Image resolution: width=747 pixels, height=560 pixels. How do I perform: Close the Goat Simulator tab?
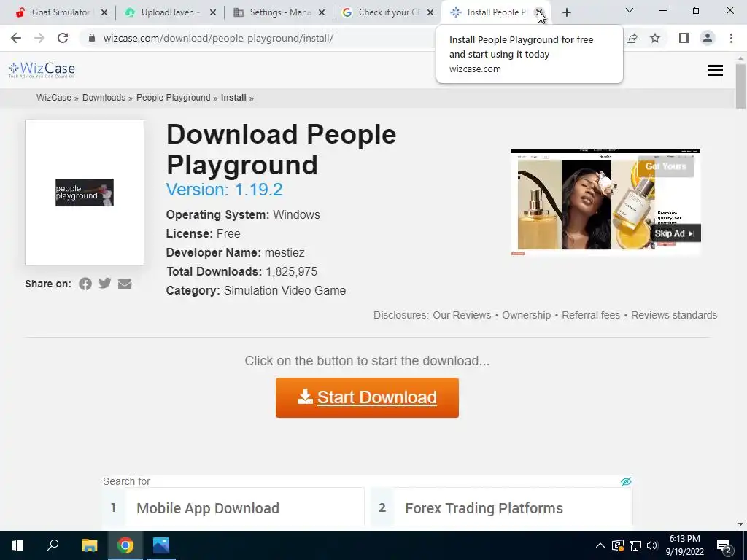pos(104,12)
